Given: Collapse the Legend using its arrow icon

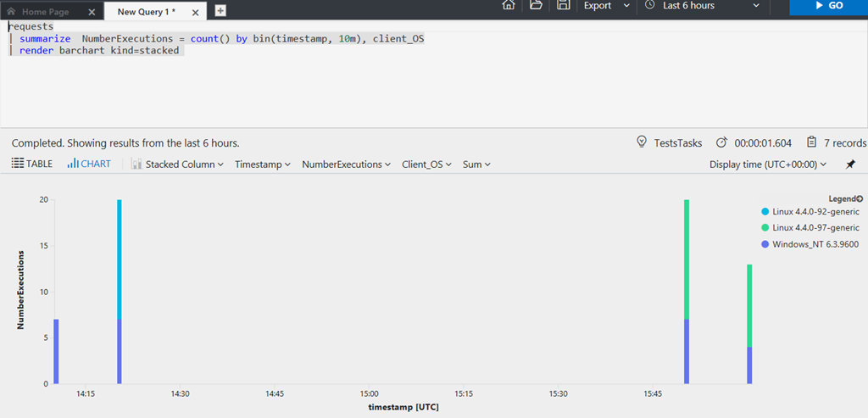Looking at the screenshot, I should click(860, 198).
